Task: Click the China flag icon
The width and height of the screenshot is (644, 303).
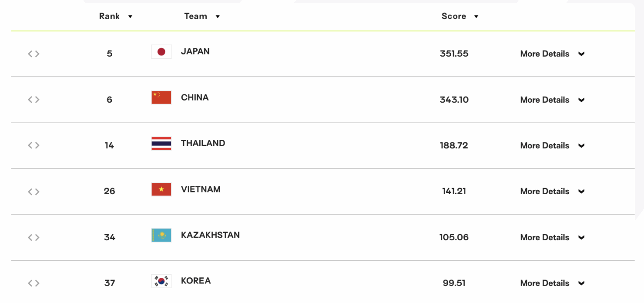Action: click(x=161, y=98)
